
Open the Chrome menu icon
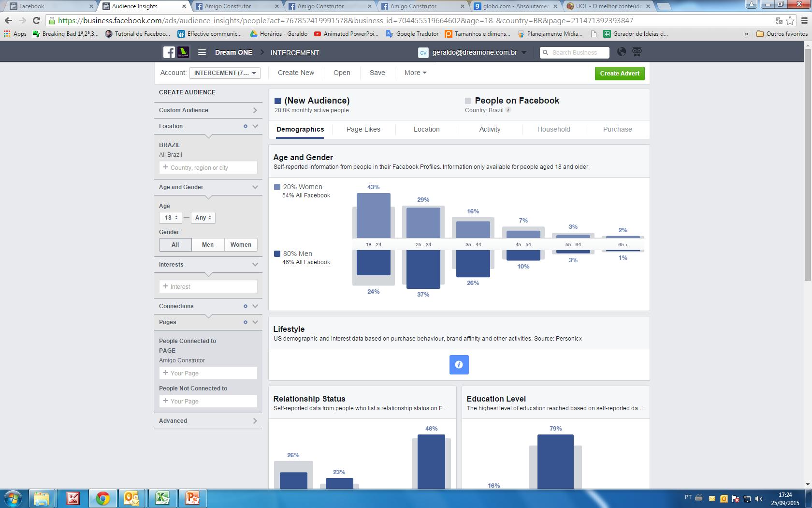coord(804,20)
